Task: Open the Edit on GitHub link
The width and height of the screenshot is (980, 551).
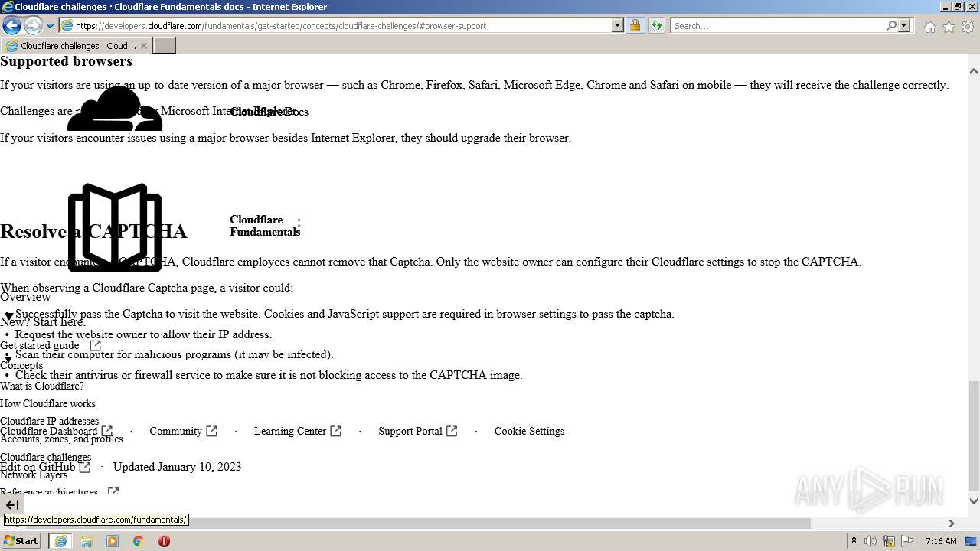Action: [38, 467]
